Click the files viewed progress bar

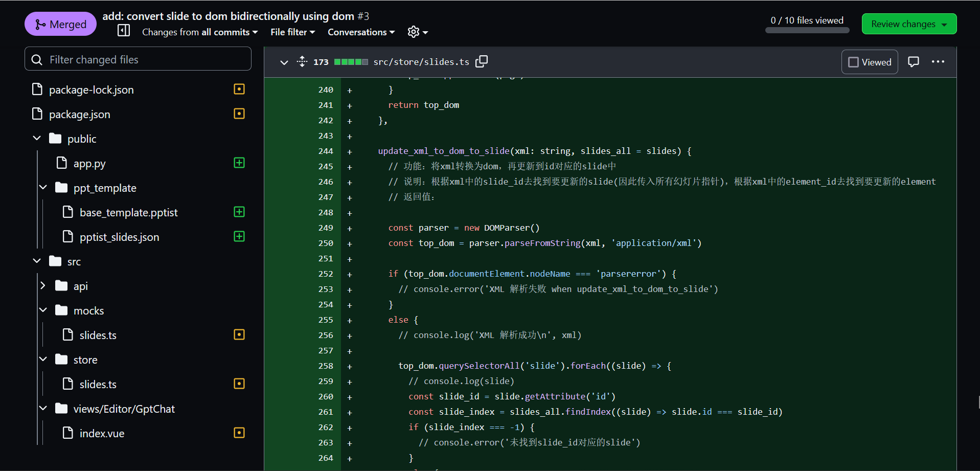pyautogui.click(x=807, y=30)
